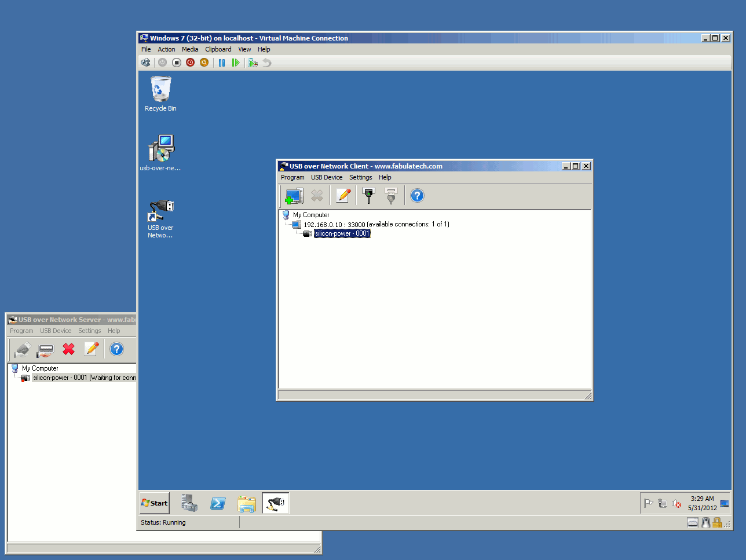Click USB over Network Server title bar

coord(72,320)
